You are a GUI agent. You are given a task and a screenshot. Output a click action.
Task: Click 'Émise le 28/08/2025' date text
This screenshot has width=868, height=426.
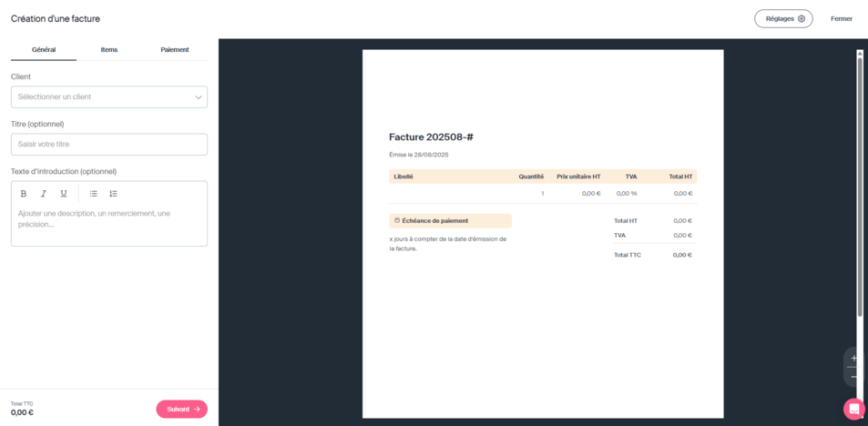(x=418, y=155)
